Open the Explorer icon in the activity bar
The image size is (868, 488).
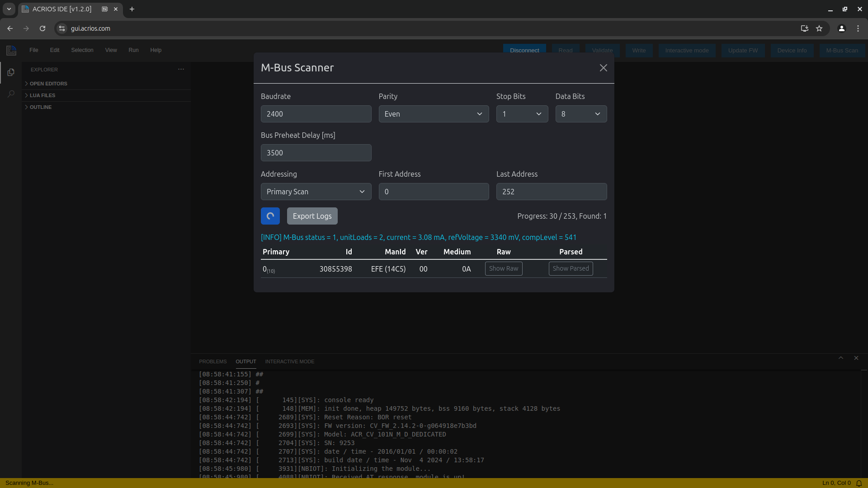(x=10, y=72)
